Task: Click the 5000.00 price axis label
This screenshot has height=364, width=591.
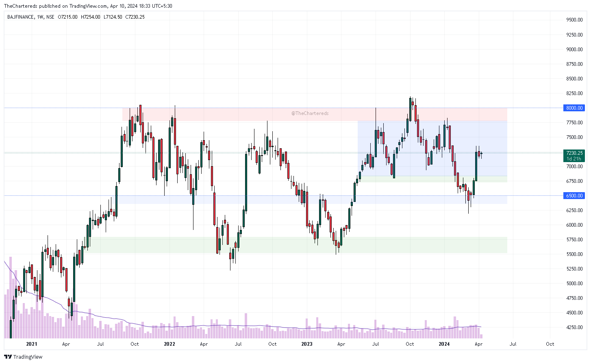Action: click(x=574, y=284)
